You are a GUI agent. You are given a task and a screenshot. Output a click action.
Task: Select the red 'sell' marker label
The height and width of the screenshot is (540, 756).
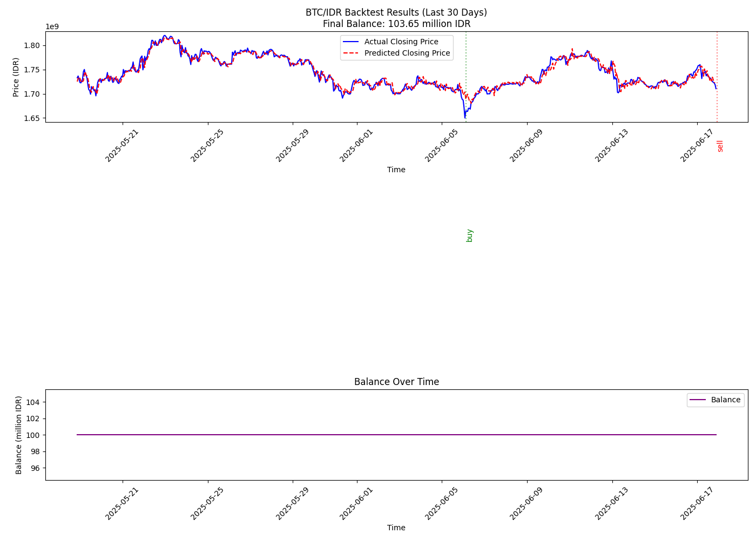[x=720, y=146]
